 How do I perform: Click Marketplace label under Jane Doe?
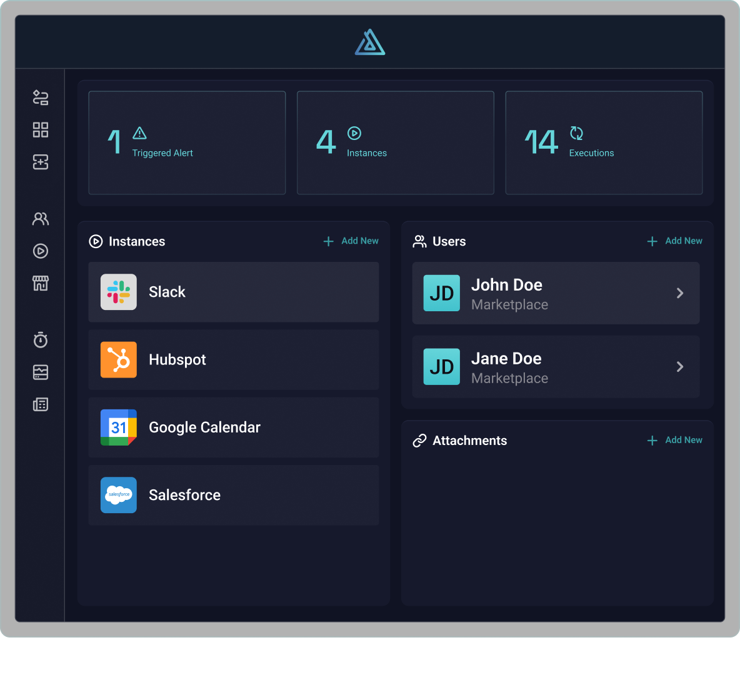(x=510, y=378)
